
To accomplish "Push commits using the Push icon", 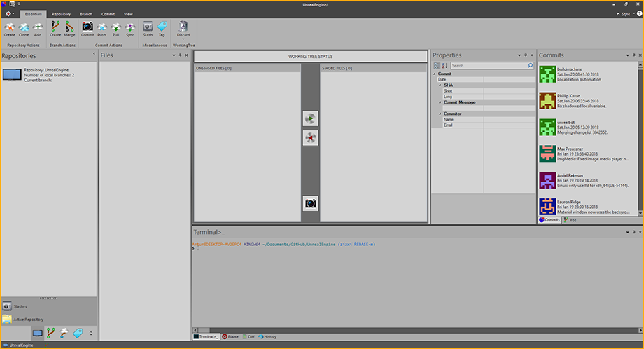I will [x=102, y=27].
